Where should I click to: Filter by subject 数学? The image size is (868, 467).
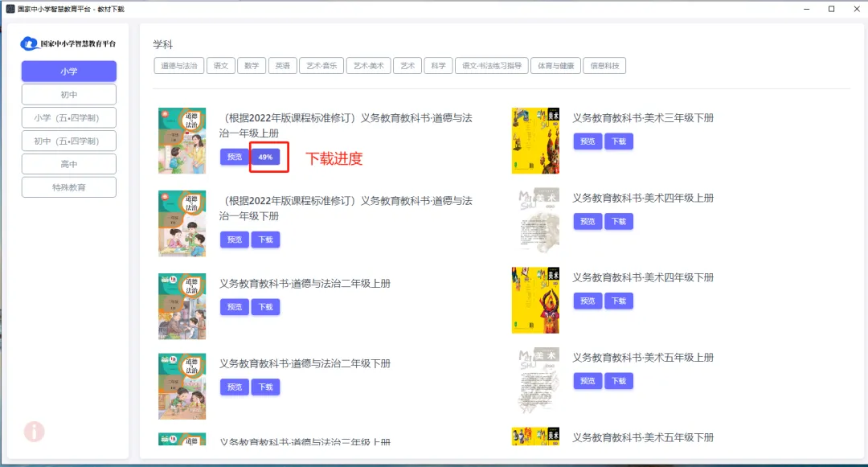[x=252, y=66]
